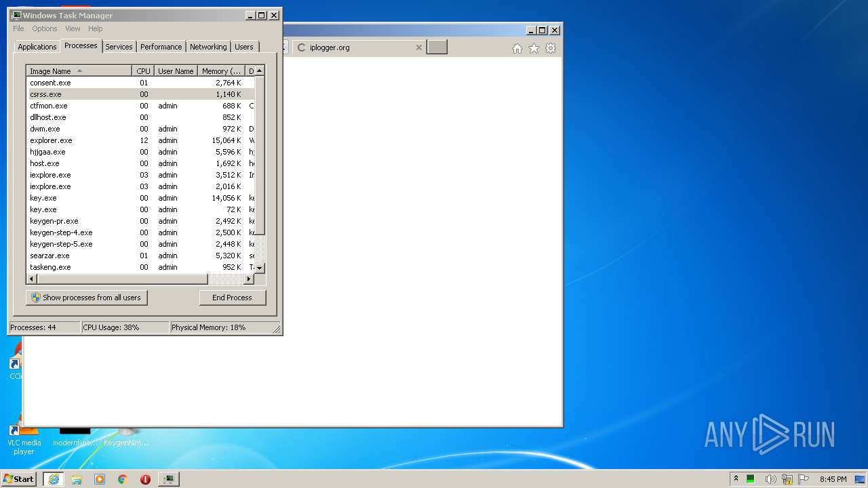Screen dimensions: 868x488
Task: Open the volume speaker tray icon
Action: pyautogui.click(x=770, y=479)
